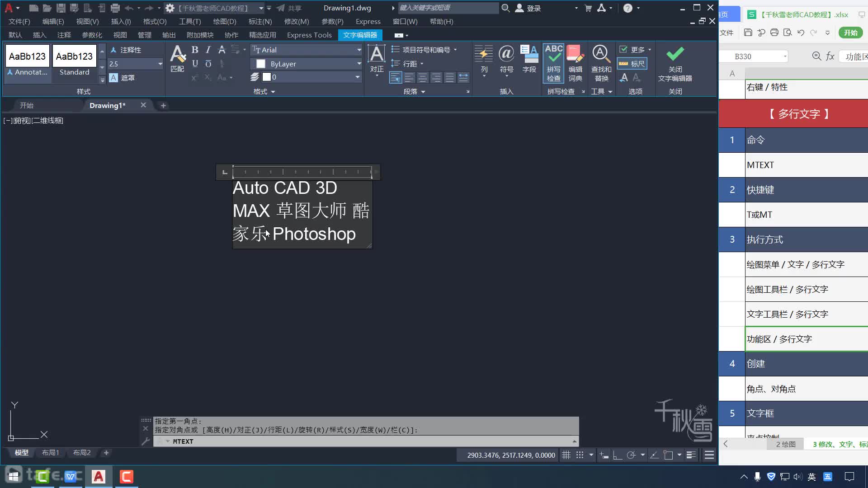This screenshot has height=488, width=868.
Task: Toggle the 遮罩 background mask
Action: coord(122,78)
